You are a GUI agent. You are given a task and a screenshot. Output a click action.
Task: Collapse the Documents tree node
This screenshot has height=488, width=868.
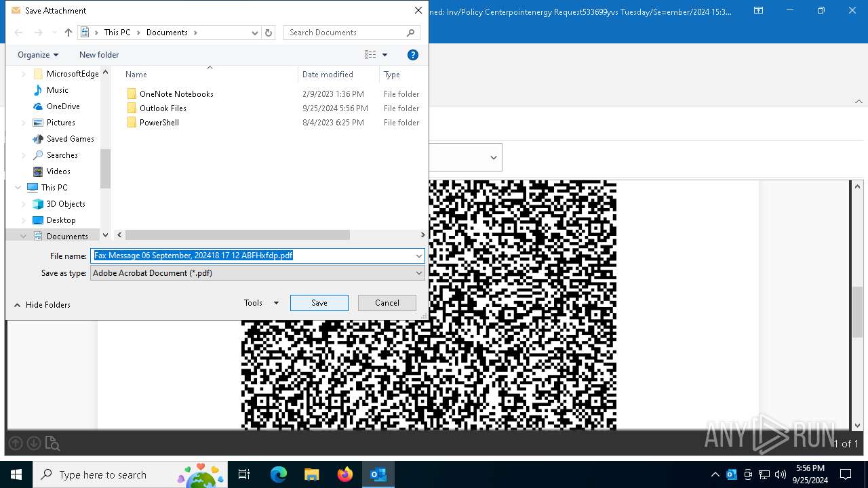(x=24, y=237)
